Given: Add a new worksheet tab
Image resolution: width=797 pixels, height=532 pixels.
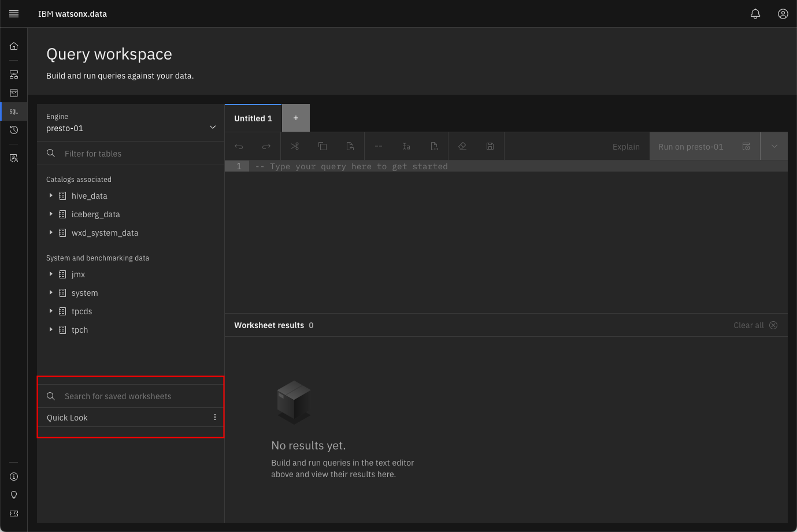Looking at the screenshot, I should click(x=296, y=118).
